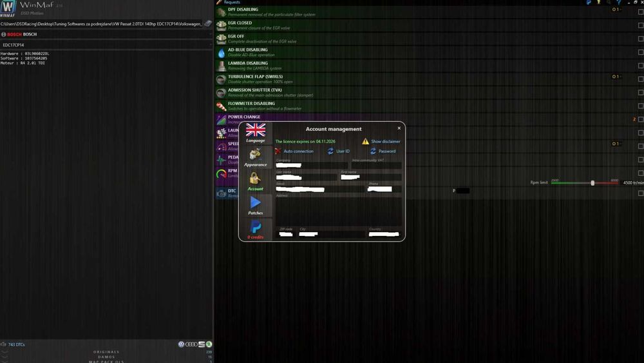Click the Address text area
Viewport: 644px width, 363px height.
[x=339, y=211]
